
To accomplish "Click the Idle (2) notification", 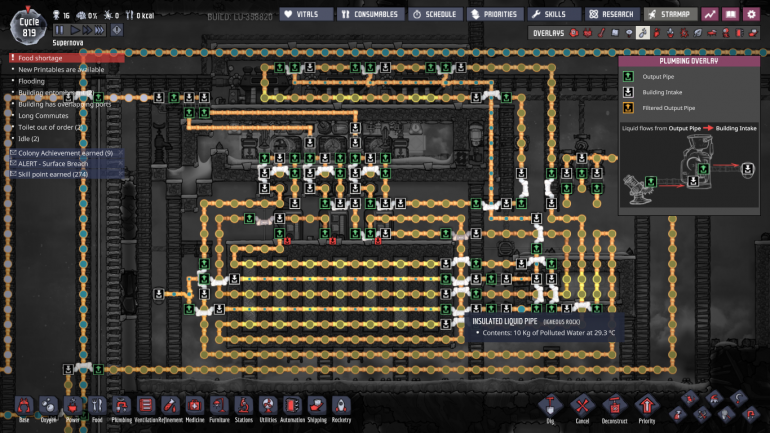I will (28, 139).
